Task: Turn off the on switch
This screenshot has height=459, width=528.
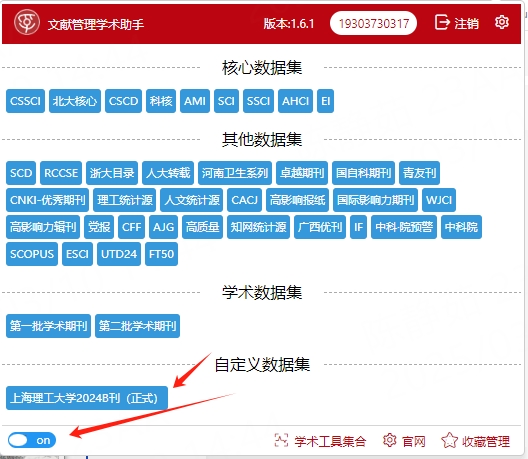Action: [32, 440]
